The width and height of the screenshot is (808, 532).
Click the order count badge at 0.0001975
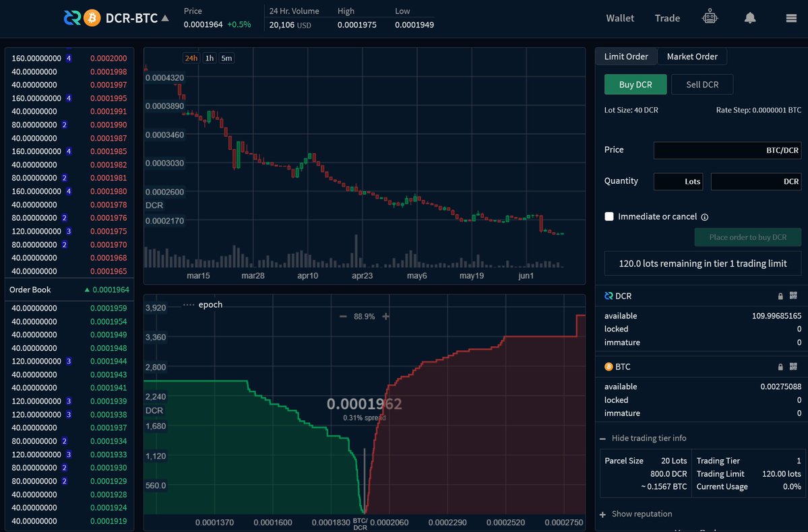point(69,231)
